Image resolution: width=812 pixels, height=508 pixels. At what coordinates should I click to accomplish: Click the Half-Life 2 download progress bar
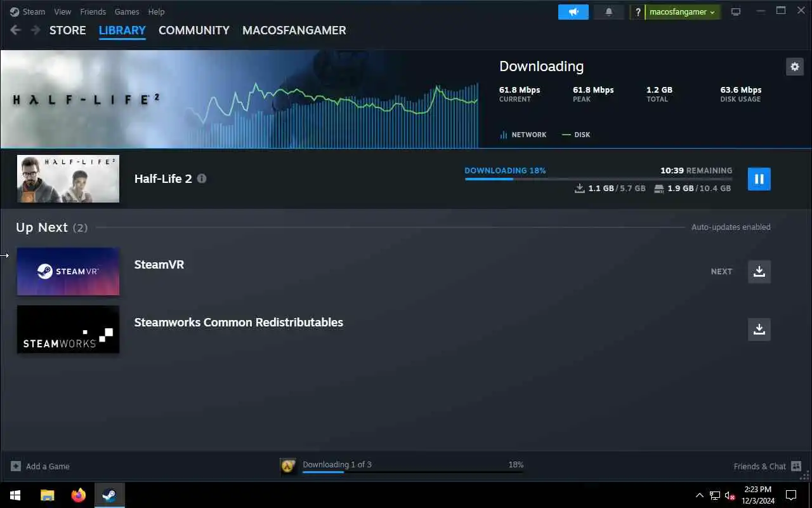(x=598, y=179)
